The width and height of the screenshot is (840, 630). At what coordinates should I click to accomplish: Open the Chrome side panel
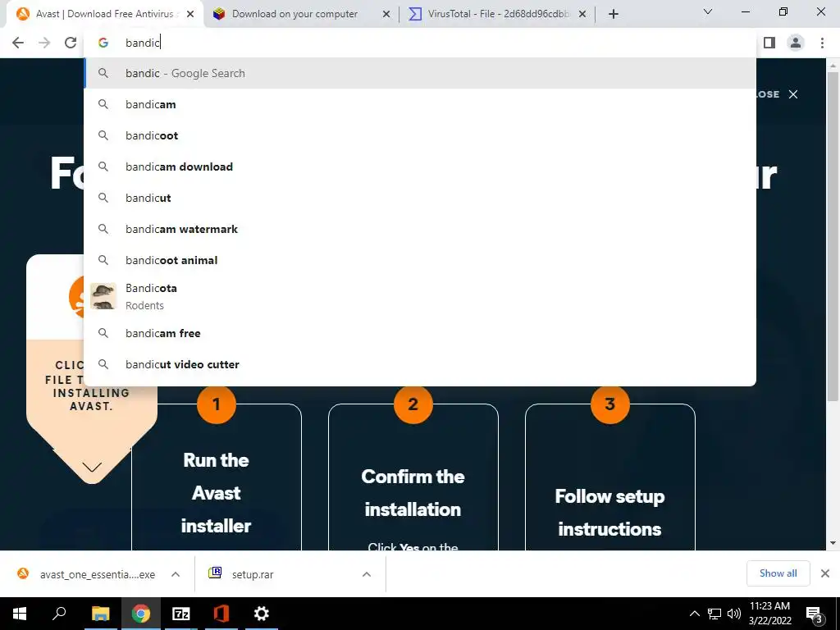pos(769,43)
